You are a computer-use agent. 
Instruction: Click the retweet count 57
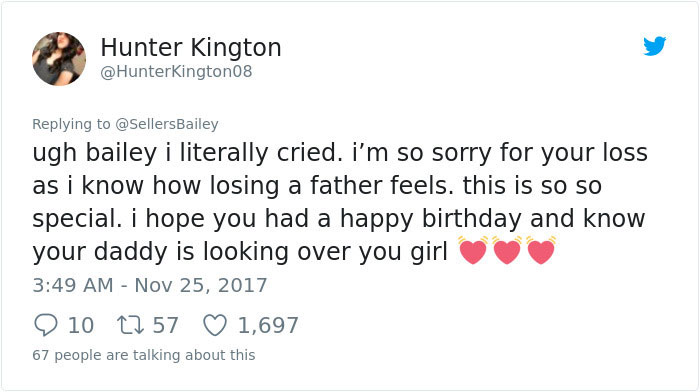(x=166, y=325)
